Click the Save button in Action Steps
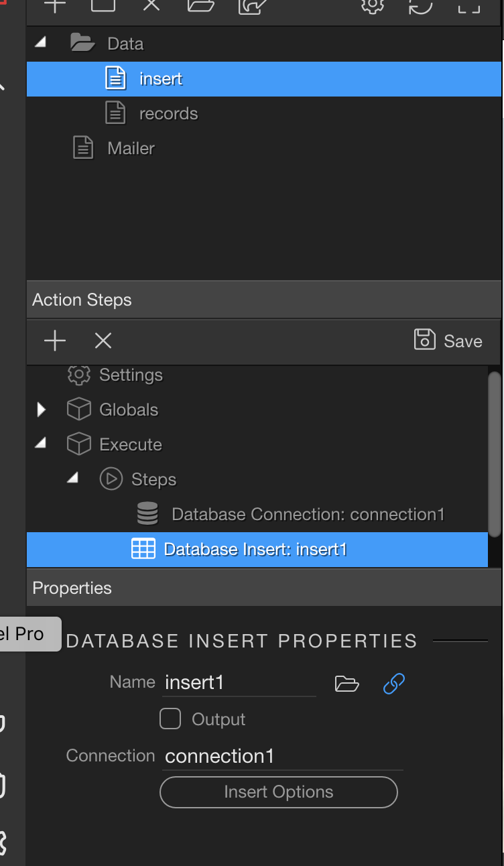Screen dimensions: 504x866 click(448, 341)
